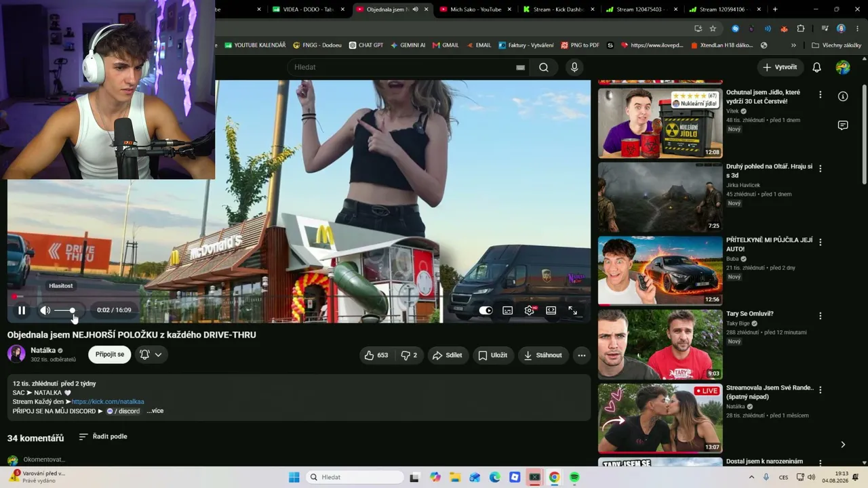The height and width of the screenshot is (488, 868).
Task: Open the Windows Start menu
Action: 294,477
